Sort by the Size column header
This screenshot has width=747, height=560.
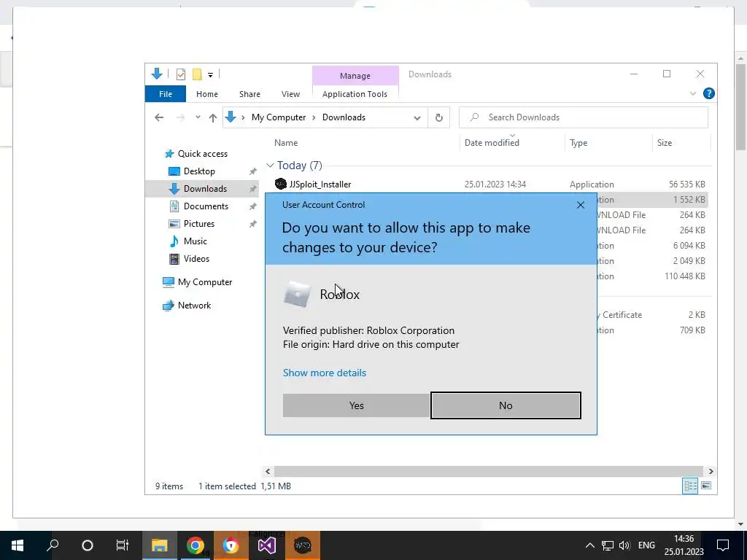[665, 143]
